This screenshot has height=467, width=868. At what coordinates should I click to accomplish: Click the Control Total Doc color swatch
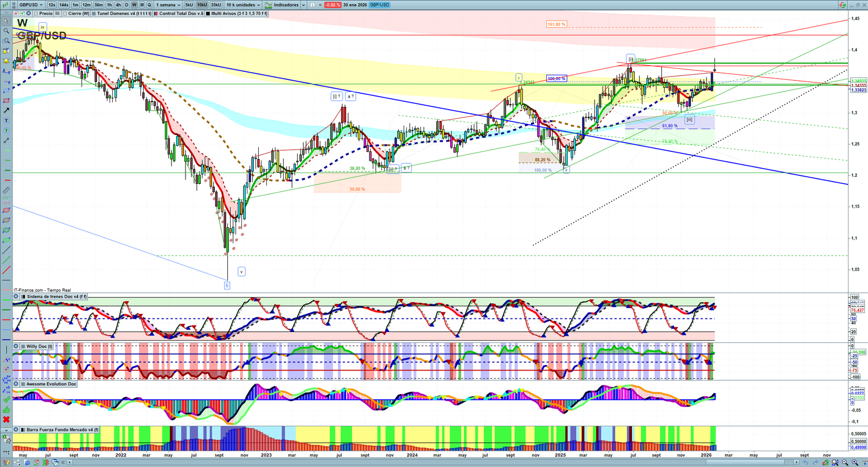[x=156, y=14]
